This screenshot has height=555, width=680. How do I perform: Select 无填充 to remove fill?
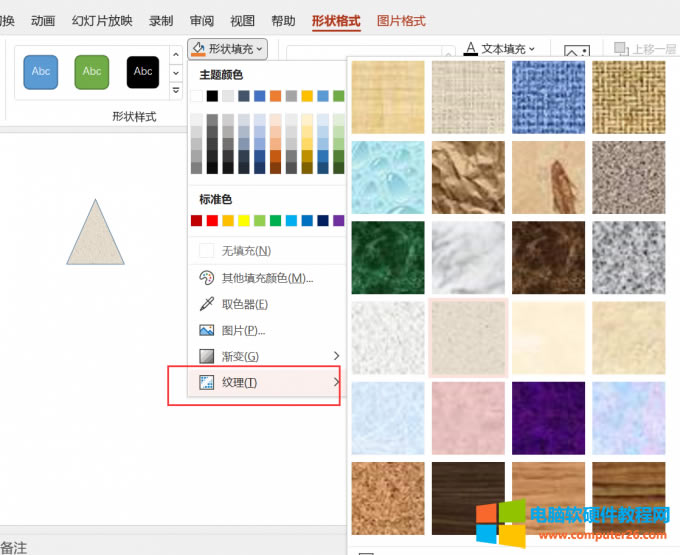coord(246,251)
